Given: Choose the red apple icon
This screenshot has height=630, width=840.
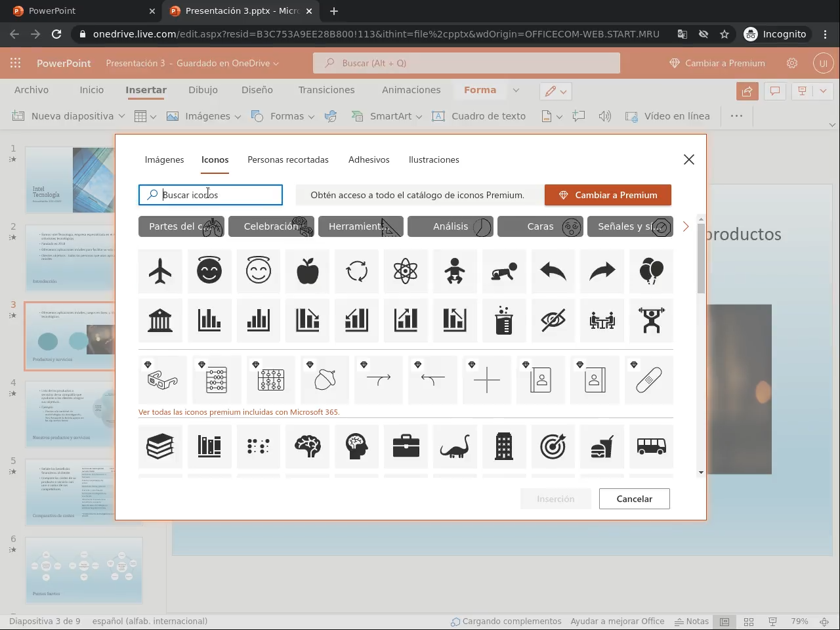Looking at the screenshot, I should tap(307, 271).
